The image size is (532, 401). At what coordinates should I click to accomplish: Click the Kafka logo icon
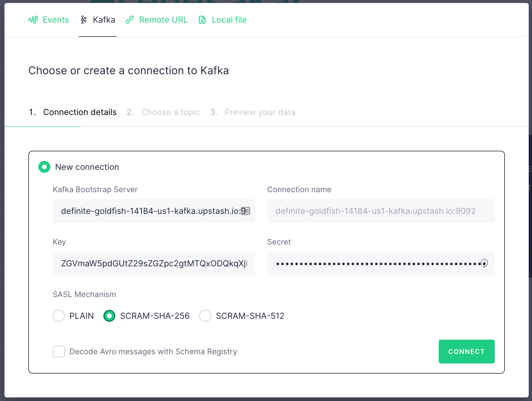point(84,20)
